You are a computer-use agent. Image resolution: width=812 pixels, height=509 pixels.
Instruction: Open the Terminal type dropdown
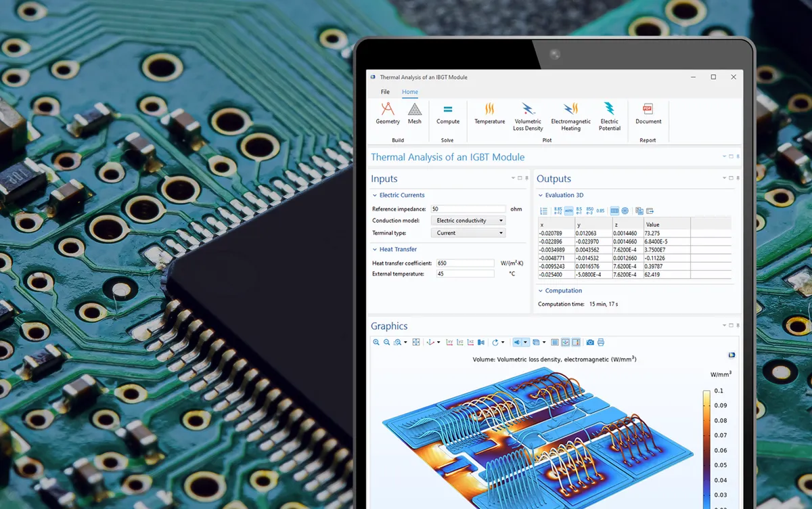[x=469, y=233]
